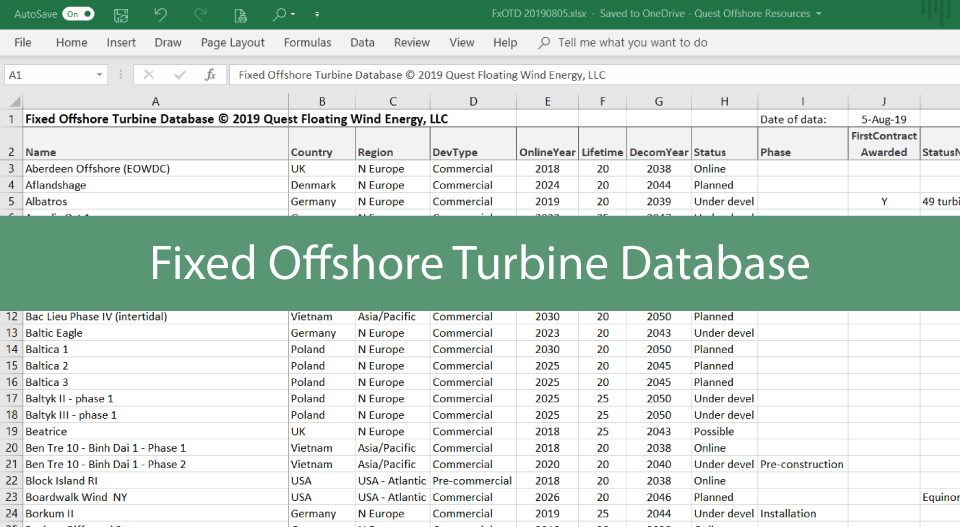The height and width of the screenshot is (527, 960).
Task: Click the 'Albatros' name cell
Action: 156,201
